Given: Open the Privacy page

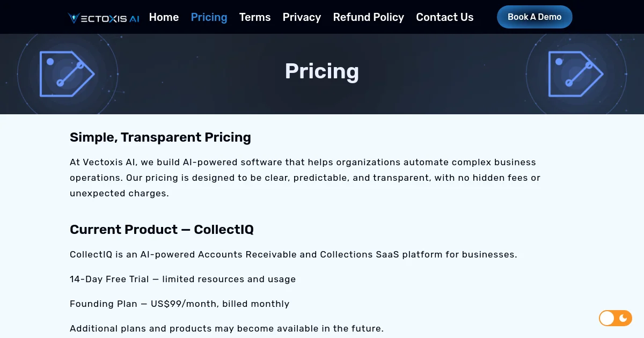Looking at the screenshot, I should coord(302,17).
